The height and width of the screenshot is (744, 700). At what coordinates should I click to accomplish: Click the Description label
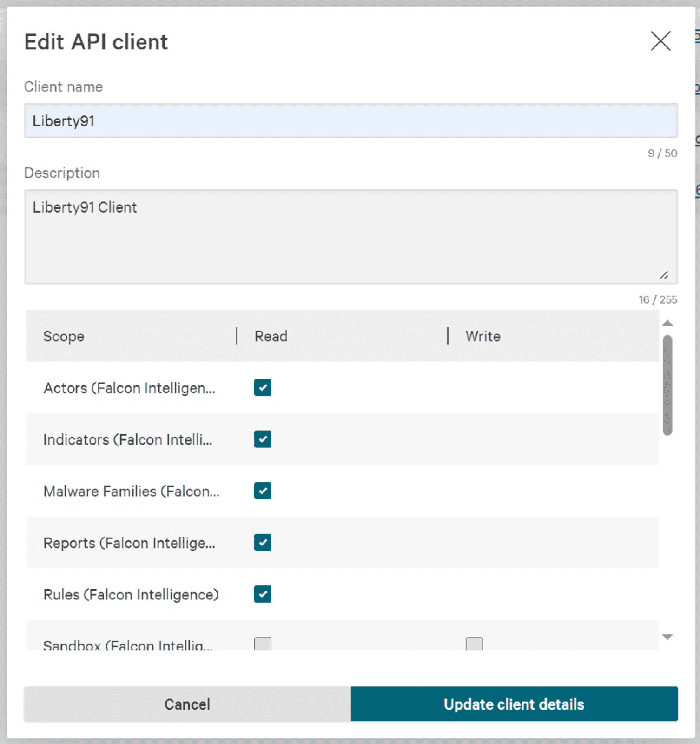[62, 173]
